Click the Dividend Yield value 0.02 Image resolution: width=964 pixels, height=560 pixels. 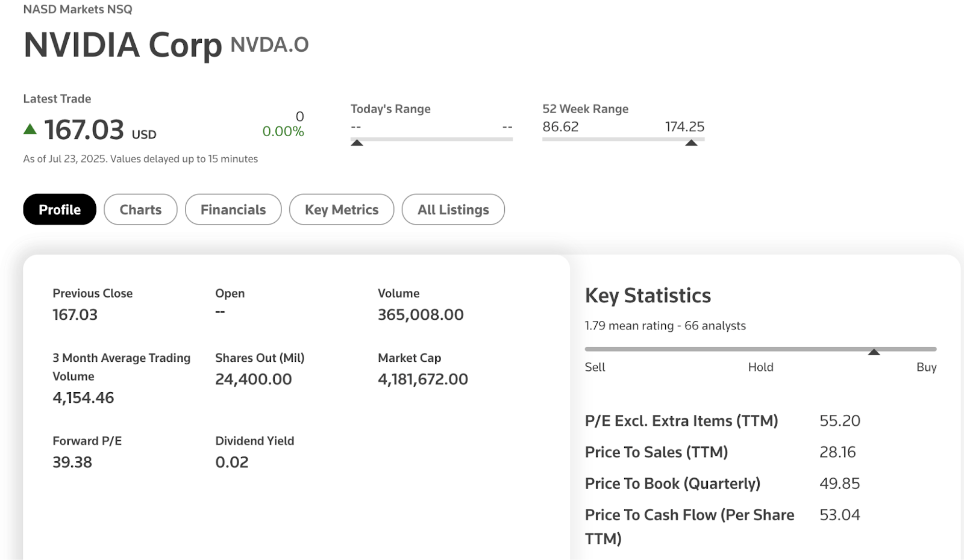(x=232, y=462)
